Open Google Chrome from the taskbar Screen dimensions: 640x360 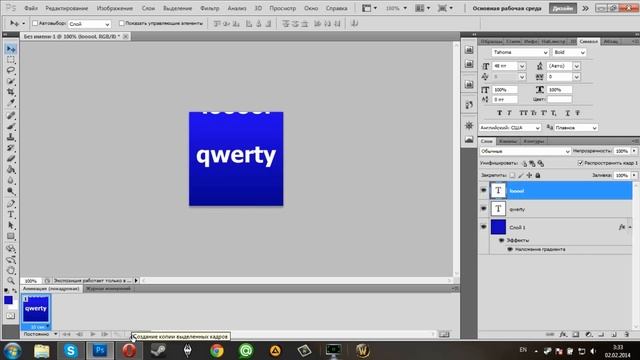217,351
